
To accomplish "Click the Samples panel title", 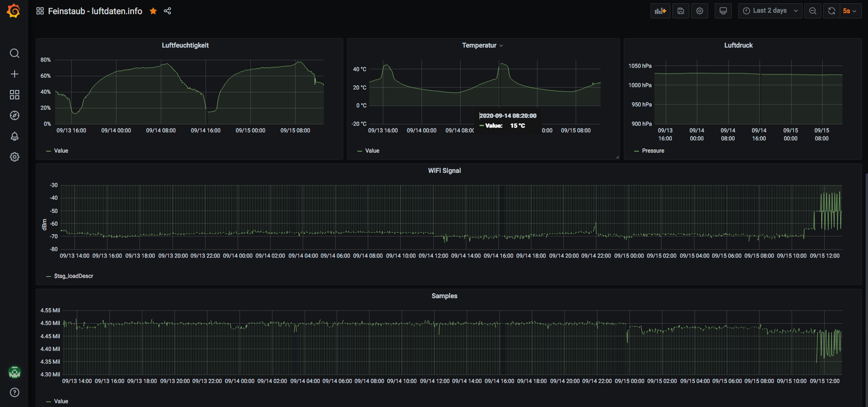I will [444, 296].
